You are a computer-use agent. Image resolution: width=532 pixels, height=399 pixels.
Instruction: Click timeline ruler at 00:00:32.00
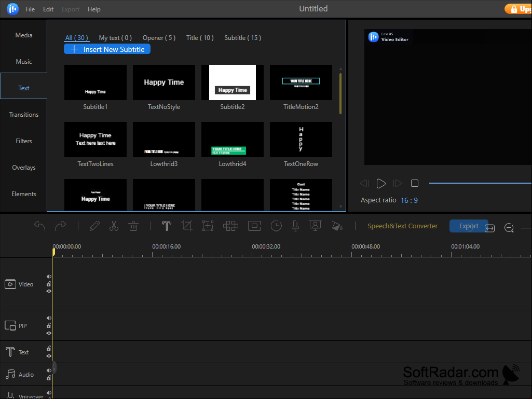tap(266, 246)
